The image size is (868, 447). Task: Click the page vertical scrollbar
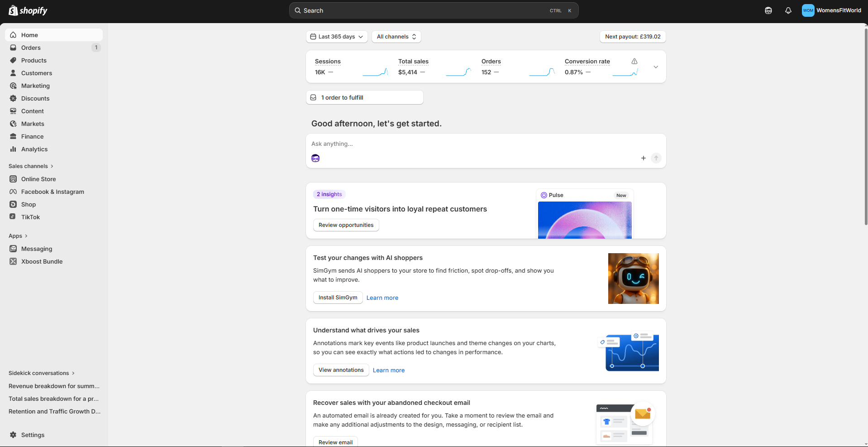coord(866,126)
